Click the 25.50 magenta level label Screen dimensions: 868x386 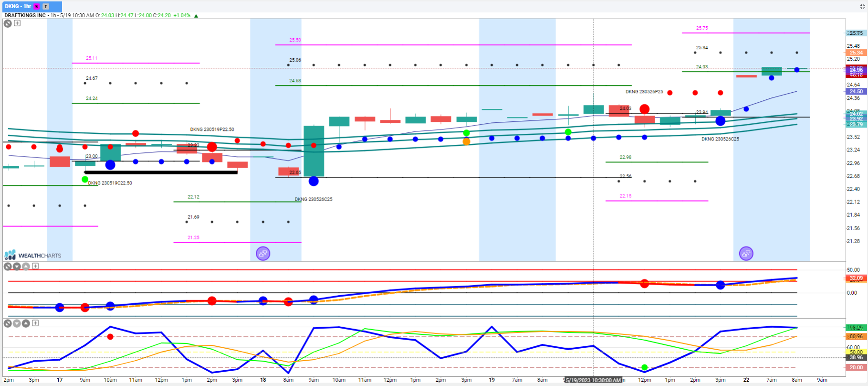(x=295, y=40)
